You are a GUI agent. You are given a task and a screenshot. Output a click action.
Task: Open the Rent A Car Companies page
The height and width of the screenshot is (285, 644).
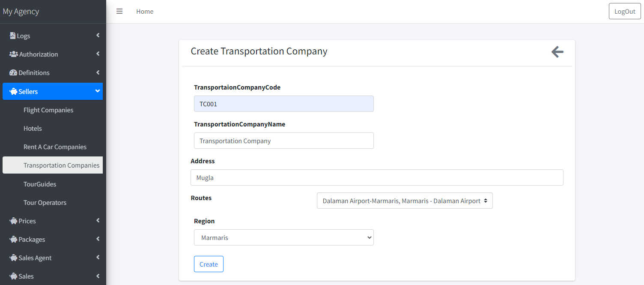tap(55, 147)
